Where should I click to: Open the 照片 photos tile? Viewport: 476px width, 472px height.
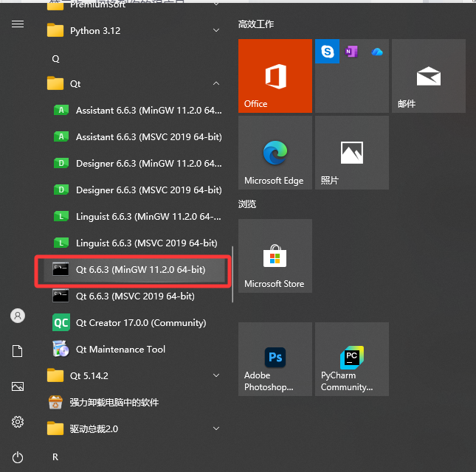(352, 153)
